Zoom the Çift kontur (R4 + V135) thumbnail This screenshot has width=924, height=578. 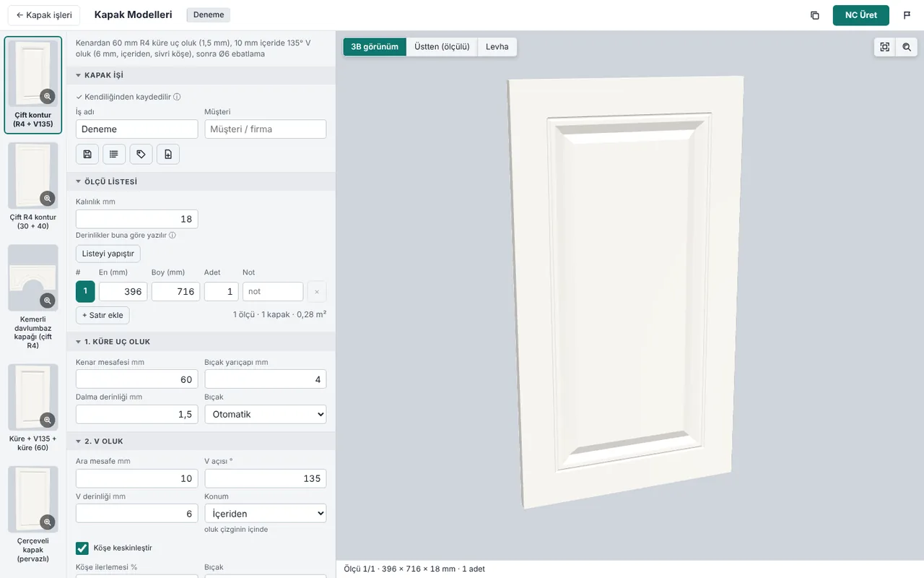pyautogui.click(x=48, y=96)
